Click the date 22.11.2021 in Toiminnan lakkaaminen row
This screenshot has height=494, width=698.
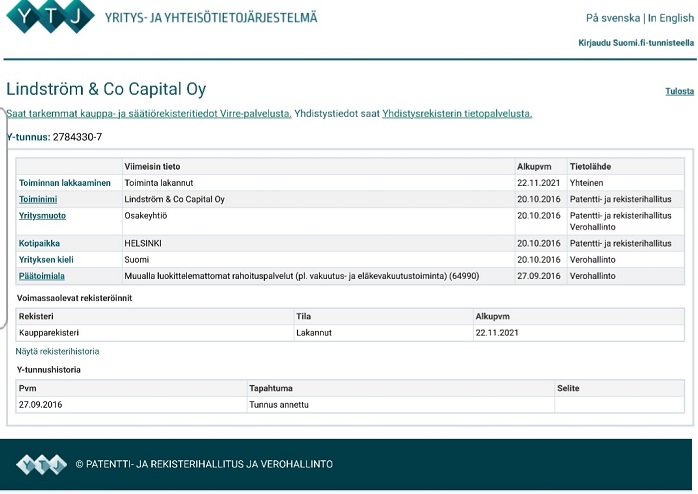click(x=538, y=182)
